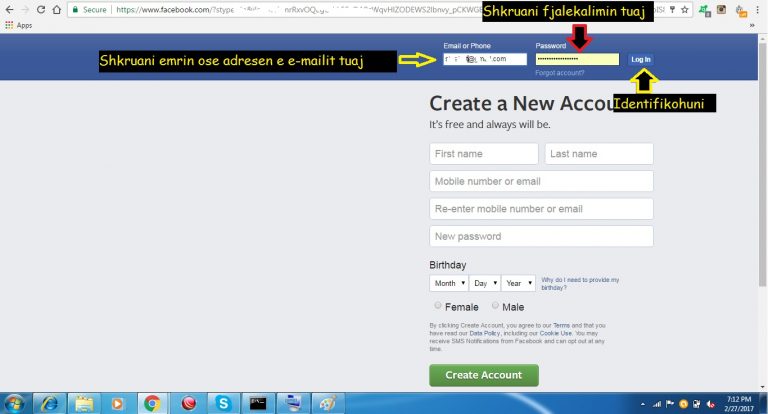Viewport: 768px width, 414px height.
Task: Open the orange-badged extension icon
Action: pyautogui.click(x=741, y=11)
